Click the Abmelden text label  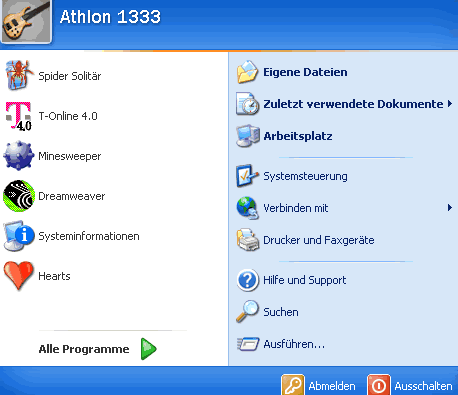point(332,386)
